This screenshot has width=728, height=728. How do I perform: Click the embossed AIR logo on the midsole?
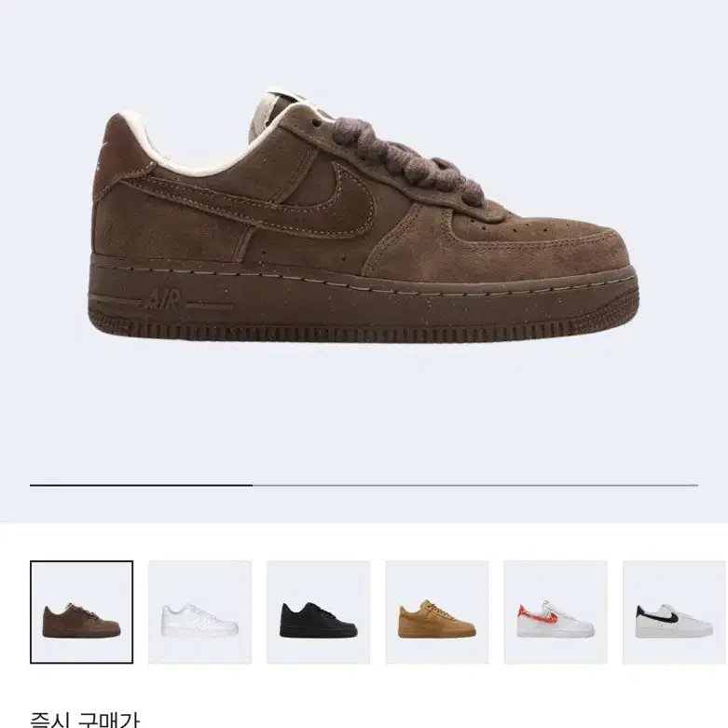coord(162,299)
